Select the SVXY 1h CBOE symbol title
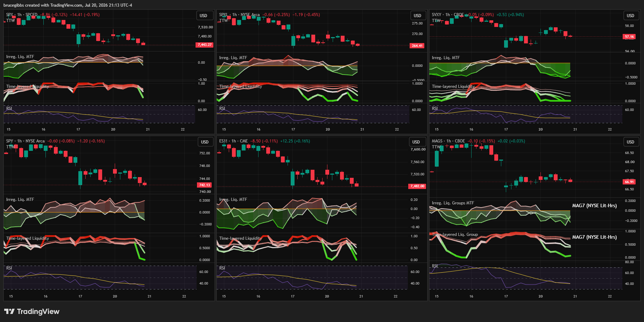644x322 pixels. click(448, 15)
